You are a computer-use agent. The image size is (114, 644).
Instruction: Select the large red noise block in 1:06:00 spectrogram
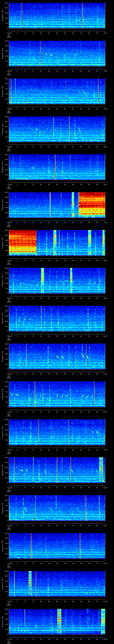tap(92, 203)
